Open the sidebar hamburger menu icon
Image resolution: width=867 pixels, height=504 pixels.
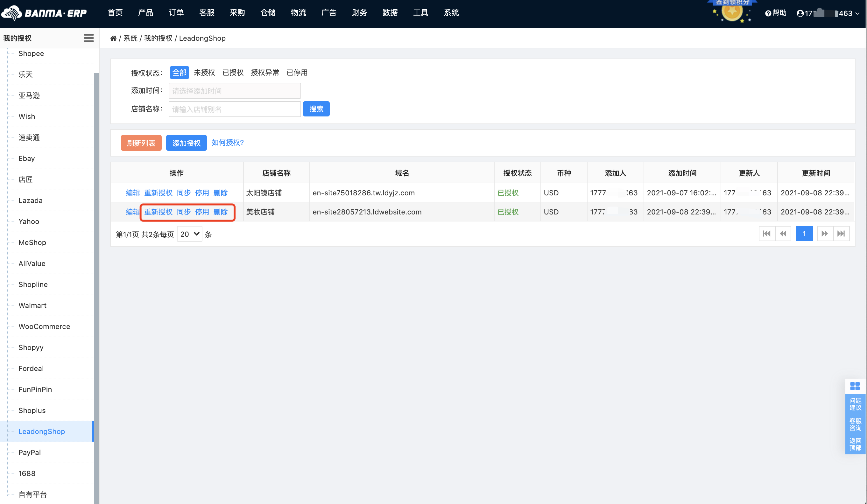[88, 38]
